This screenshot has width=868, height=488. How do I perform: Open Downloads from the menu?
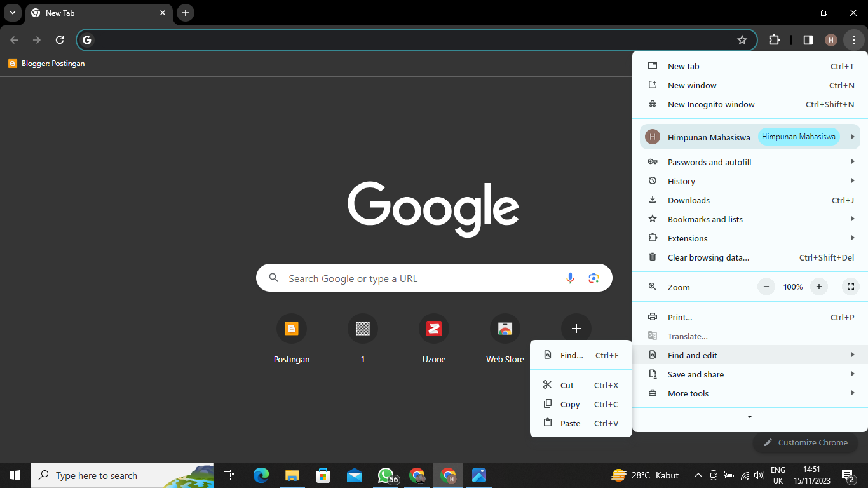[750, 200]
